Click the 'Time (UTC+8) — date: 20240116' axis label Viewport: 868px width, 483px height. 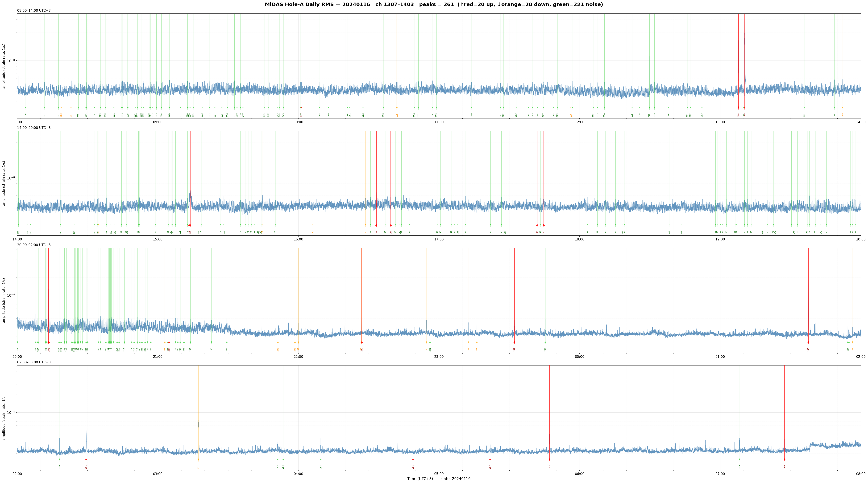tap(439, 479)
